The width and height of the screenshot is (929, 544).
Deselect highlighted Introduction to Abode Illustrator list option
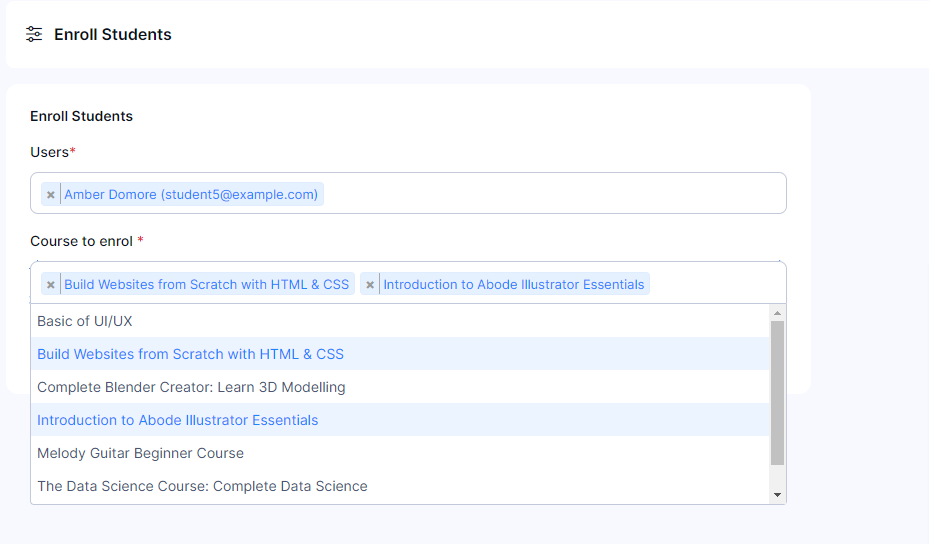177,420
